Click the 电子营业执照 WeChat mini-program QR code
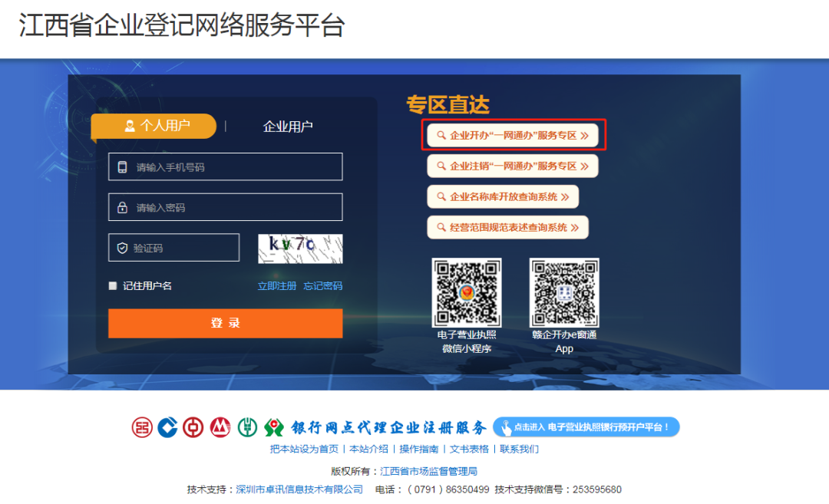The width and height of the screenshot is (829, 504). (x=467, y=292)
